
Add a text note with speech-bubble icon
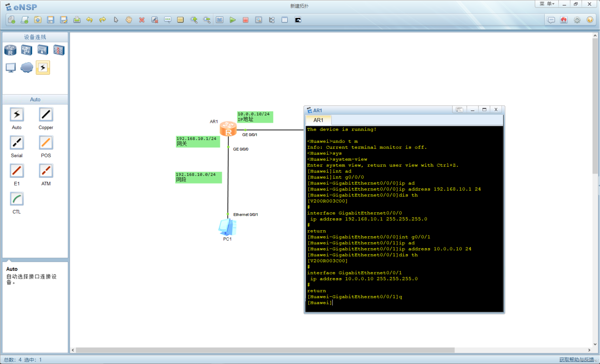(x=168, y=20)
